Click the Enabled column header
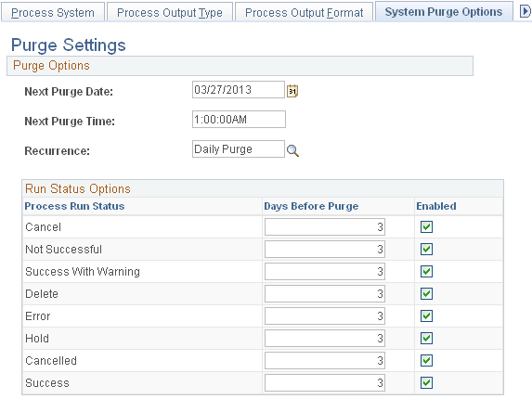 click(436, 206)
